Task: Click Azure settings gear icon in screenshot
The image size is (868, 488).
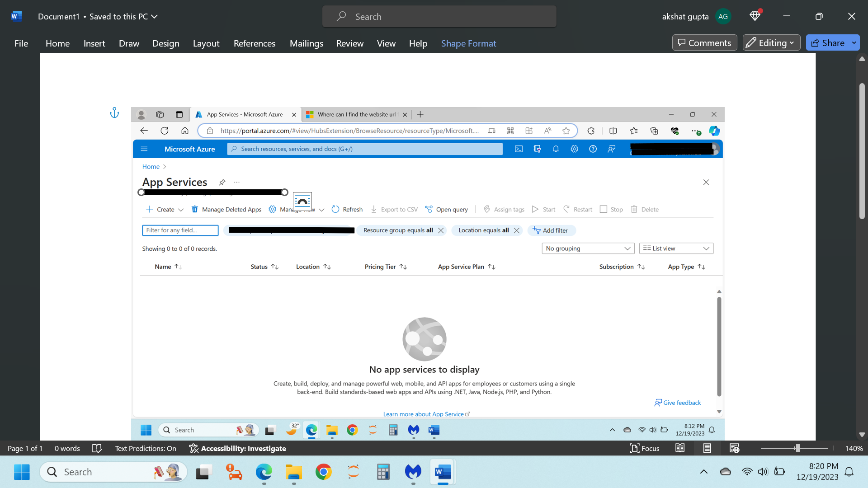Action: click(574, 149)
